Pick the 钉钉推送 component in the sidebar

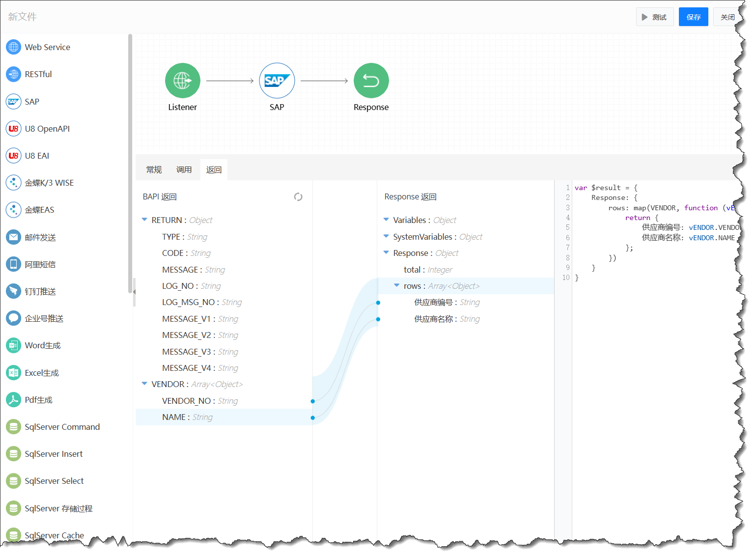(40, 291)
